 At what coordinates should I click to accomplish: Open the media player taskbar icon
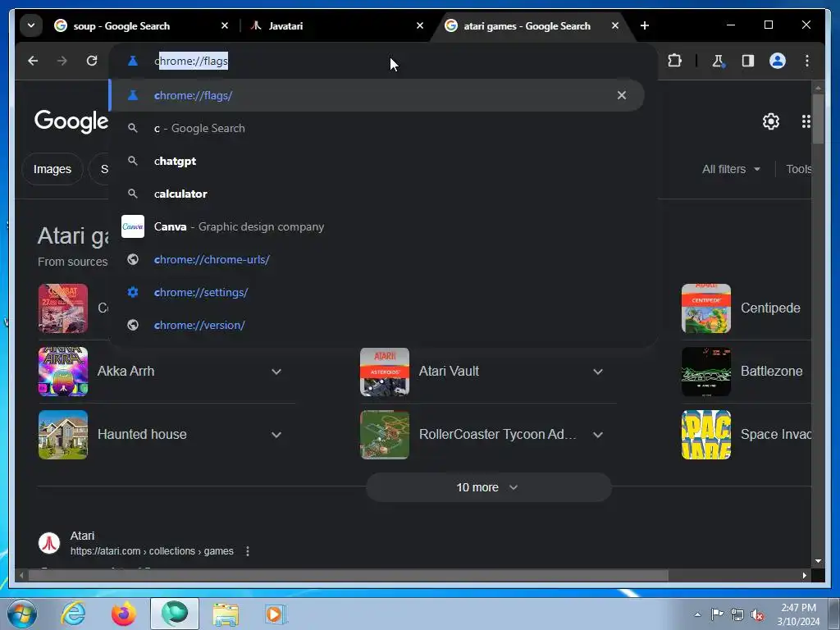coord(276,614)
